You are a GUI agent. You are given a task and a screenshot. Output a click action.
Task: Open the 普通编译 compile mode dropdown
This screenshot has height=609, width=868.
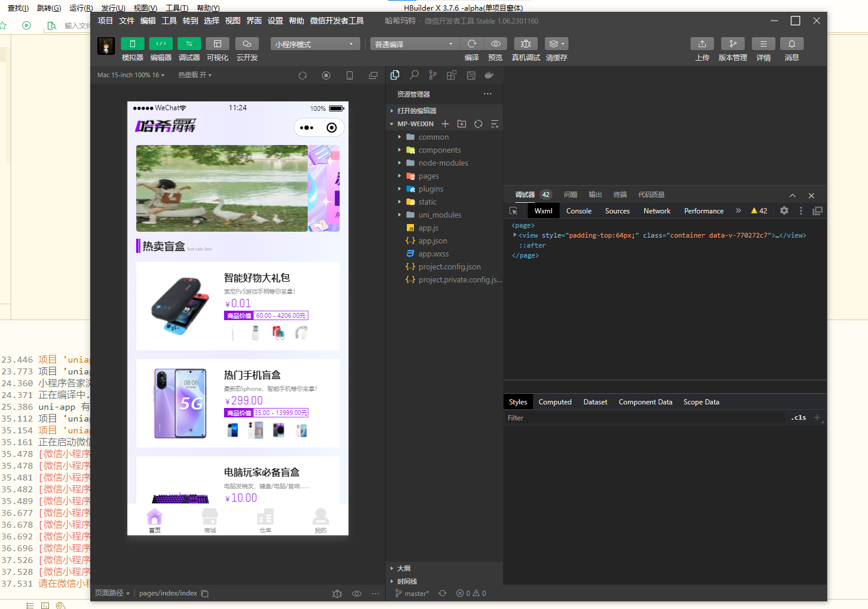pos(415,44)
